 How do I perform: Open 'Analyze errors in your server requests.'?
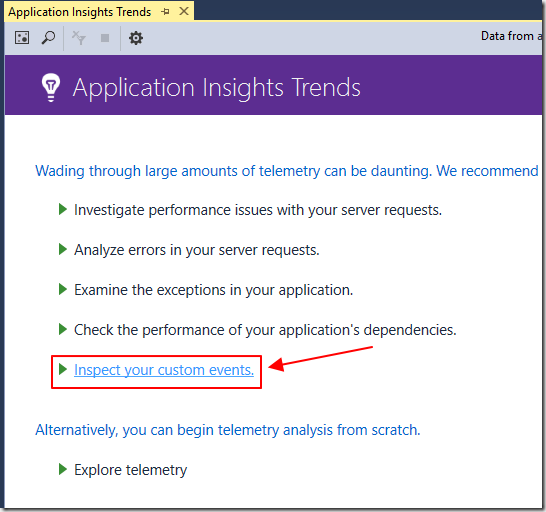pos(197,250)
